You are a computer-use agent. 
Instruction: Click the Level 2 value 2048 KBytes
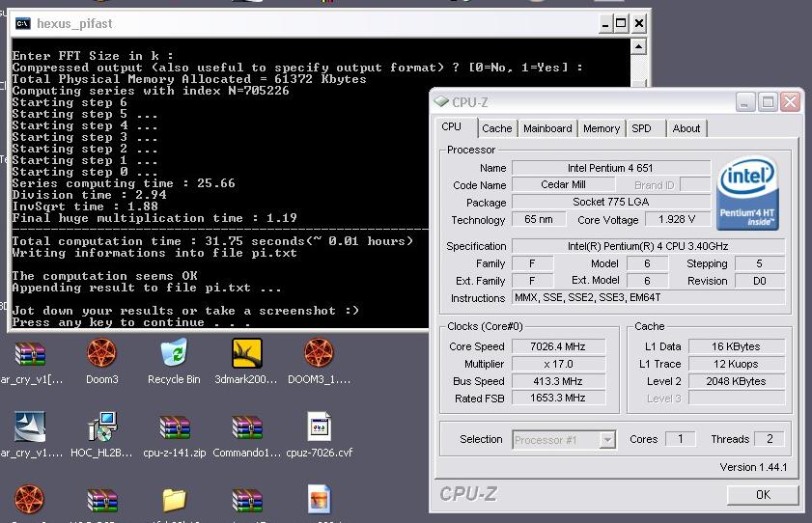tap(737, 381)
